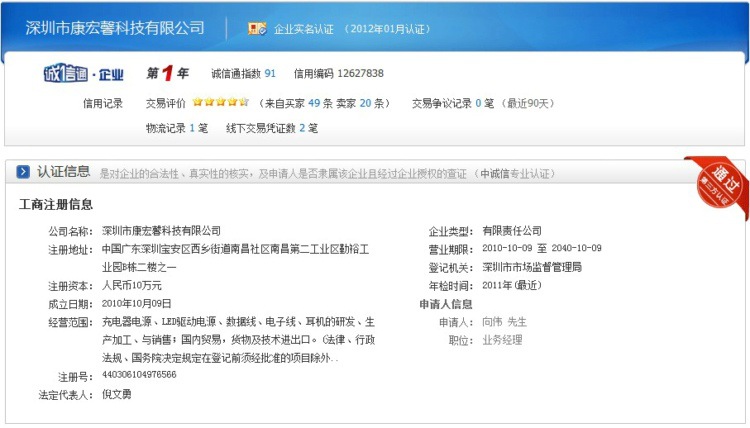Click the 第1年 membership year badge
Image resolution: width=750 pixels, height=428 pixels.
[x=167, y=73]
